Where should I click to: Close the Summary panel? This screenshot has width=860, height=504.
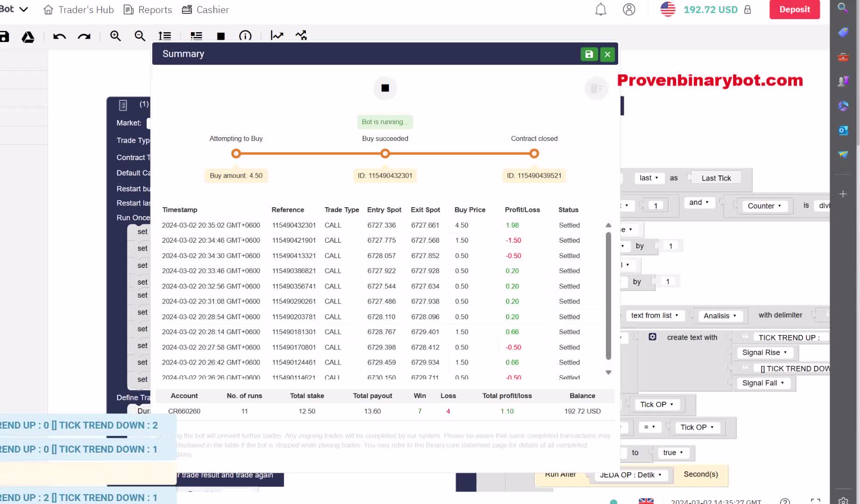607,54
